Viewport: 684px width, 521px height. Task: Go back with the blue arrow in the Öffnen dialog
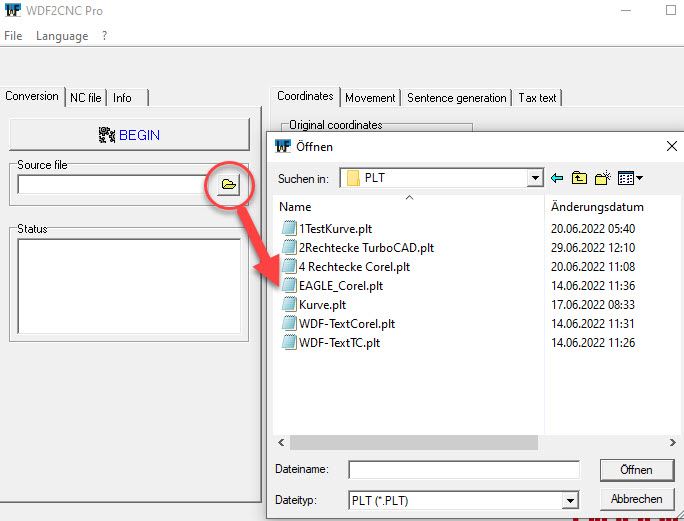click(557, 178)
